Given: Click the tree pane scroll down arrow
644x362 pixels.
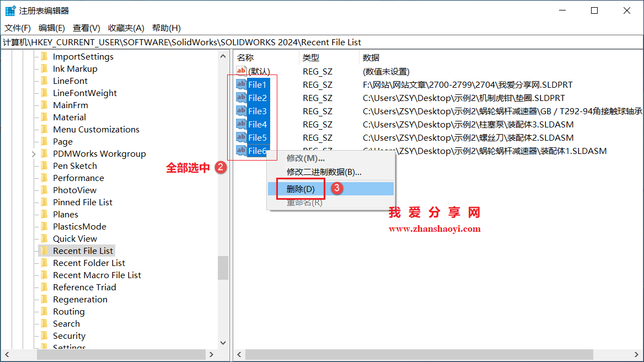Looking at the screenshot, I should (223, 343).
